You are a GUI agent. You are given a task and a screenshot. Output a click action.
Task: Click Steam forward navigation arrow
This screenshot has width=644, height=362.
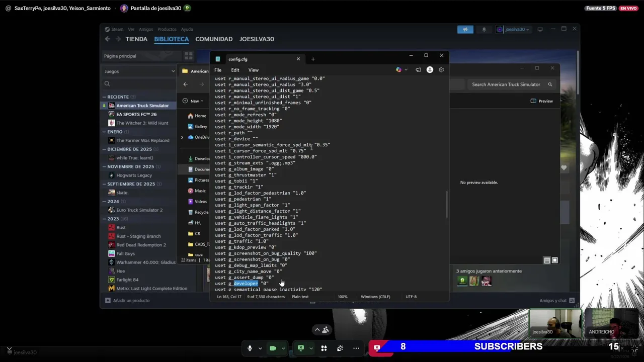point(117,39)
